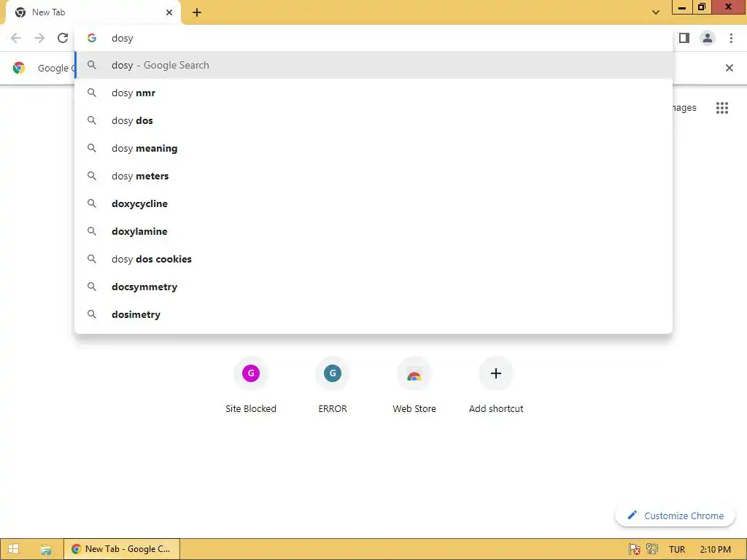Change the TUR input language
Viewport: 747px width, 560px height.
676,550
